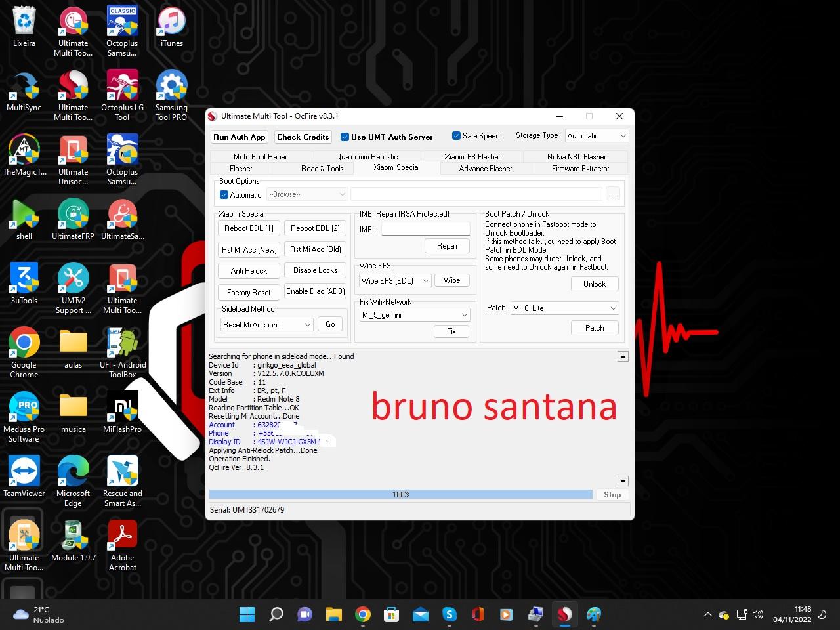Screen dimensions: 840x630
Task: Open Rescue and Smart As... shortcut
Action: (x=123, y=482)
